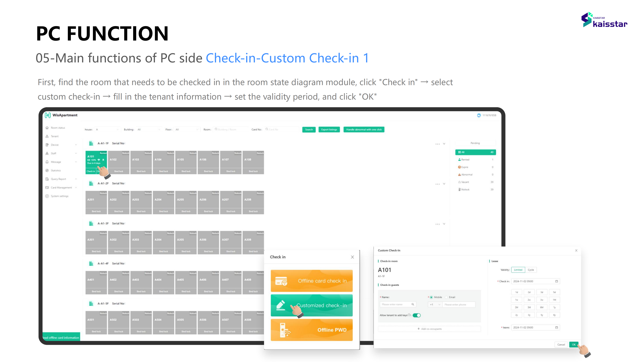Expand the Query Report submenu chevron
Viewport: 644px width, 362px height.
click(x=76, y=179)
